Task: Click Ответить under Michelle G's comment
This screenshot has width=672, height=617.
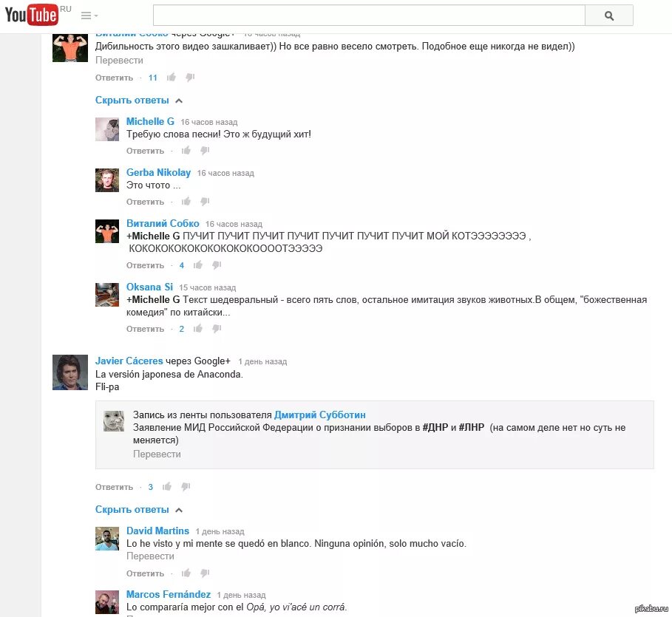Action: 145,151
